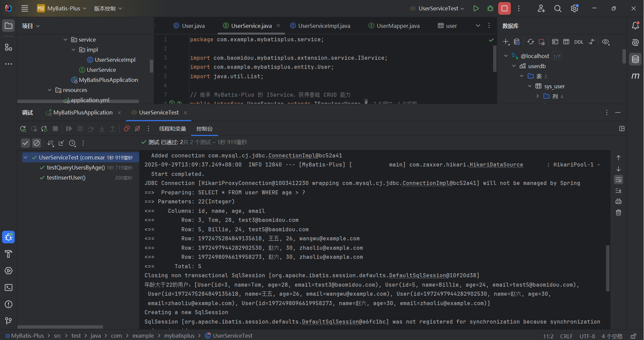Stop the running UserServiceTest process
The image size is (644, 340).
coord(504,8)
